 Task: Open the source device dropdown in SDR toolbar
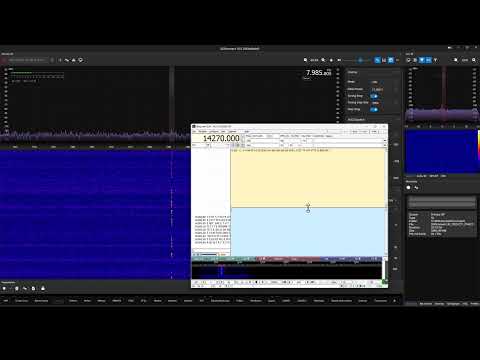27,60
